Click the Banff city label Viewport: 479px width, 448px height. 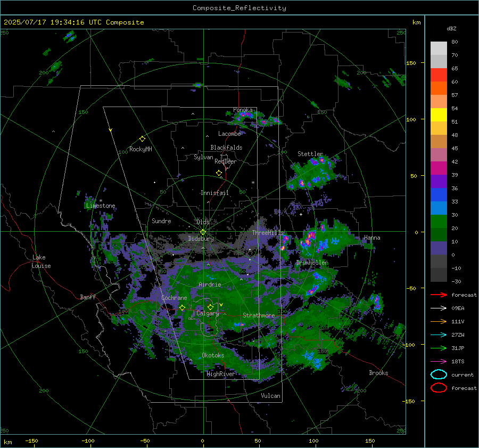click(x=88, y=297)
